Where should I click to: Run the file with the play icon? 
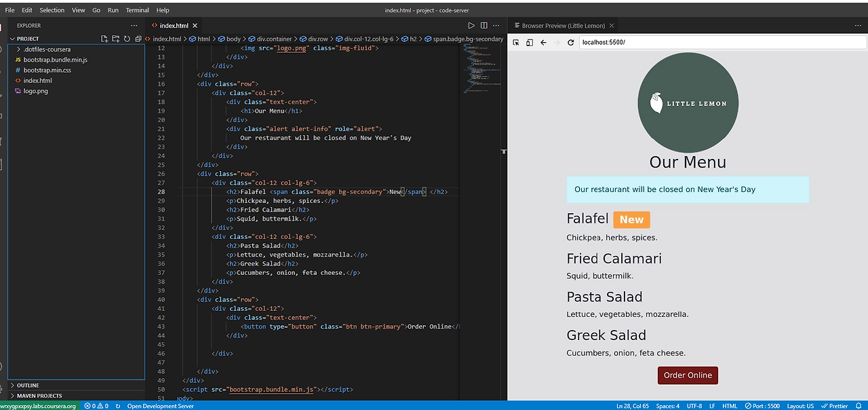tap(471, 25)
